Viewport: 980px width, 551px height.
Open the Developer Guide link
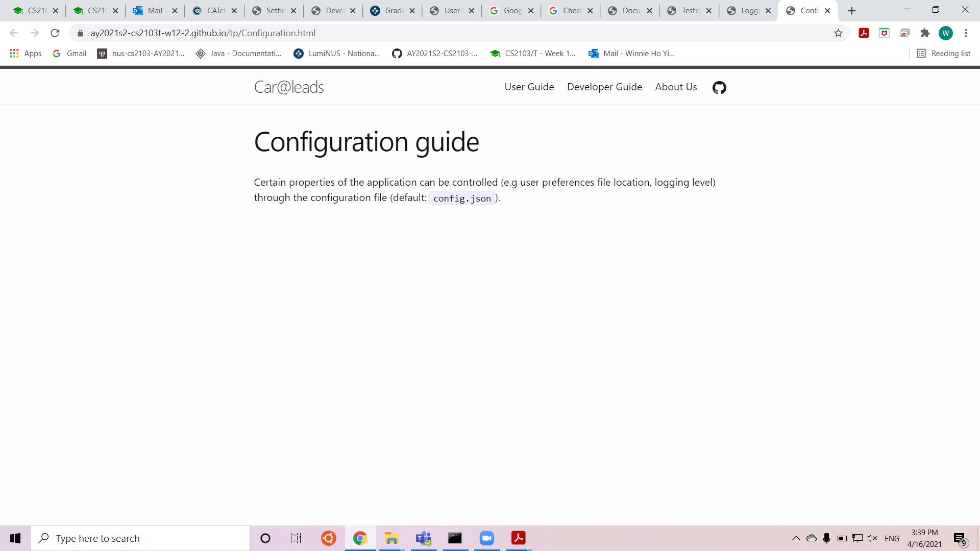pyautogui.click(x=604, y=87)
